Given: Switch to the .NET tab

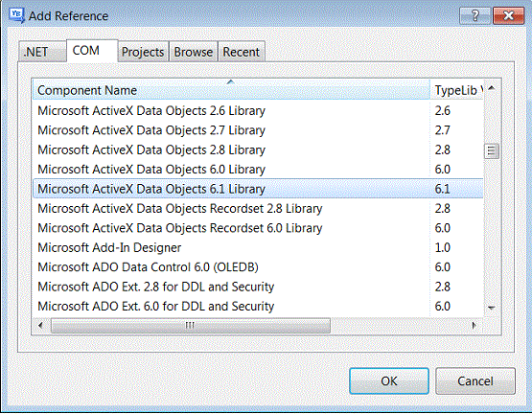Looking at the screenshot, I should pos(42,52).
